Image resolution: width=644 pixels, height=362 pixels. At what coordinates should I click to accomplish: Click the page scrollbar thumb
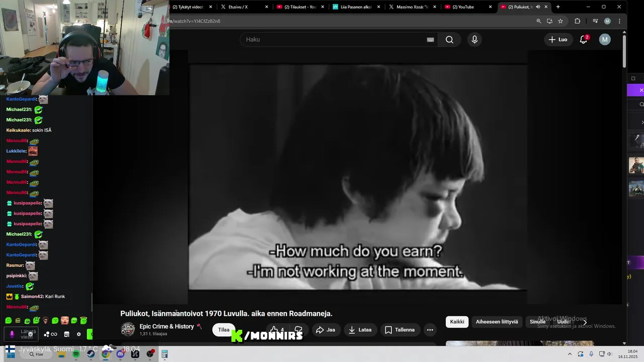point(624,51)
